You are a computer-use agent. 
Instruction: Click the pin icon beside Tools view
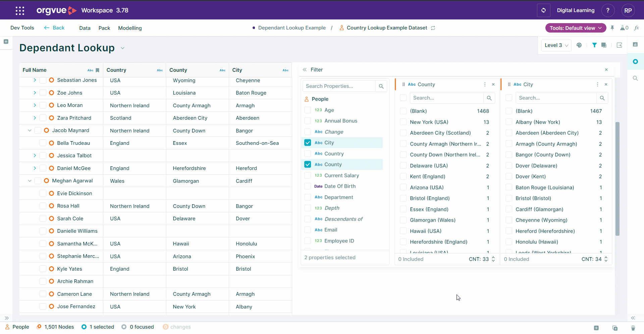coord(612,28)
